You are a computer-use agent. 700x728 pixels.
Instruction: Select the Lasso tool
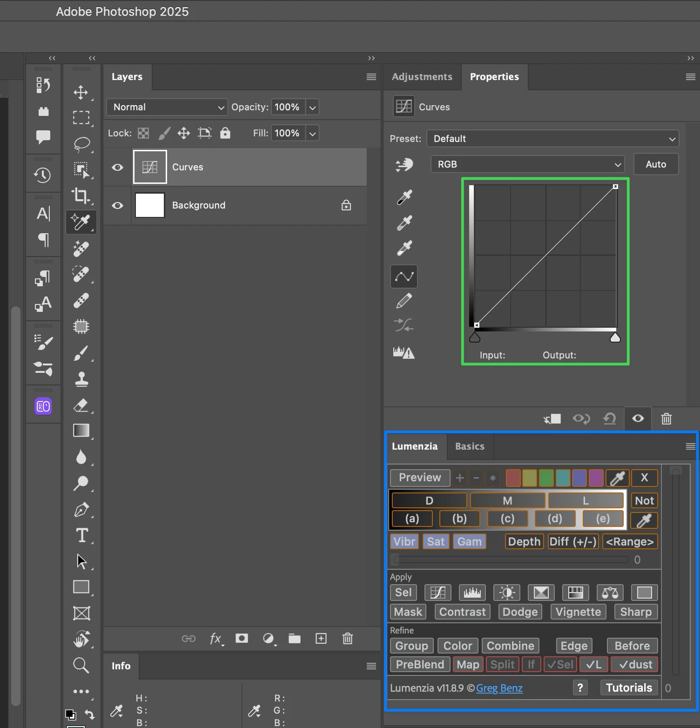81,144
